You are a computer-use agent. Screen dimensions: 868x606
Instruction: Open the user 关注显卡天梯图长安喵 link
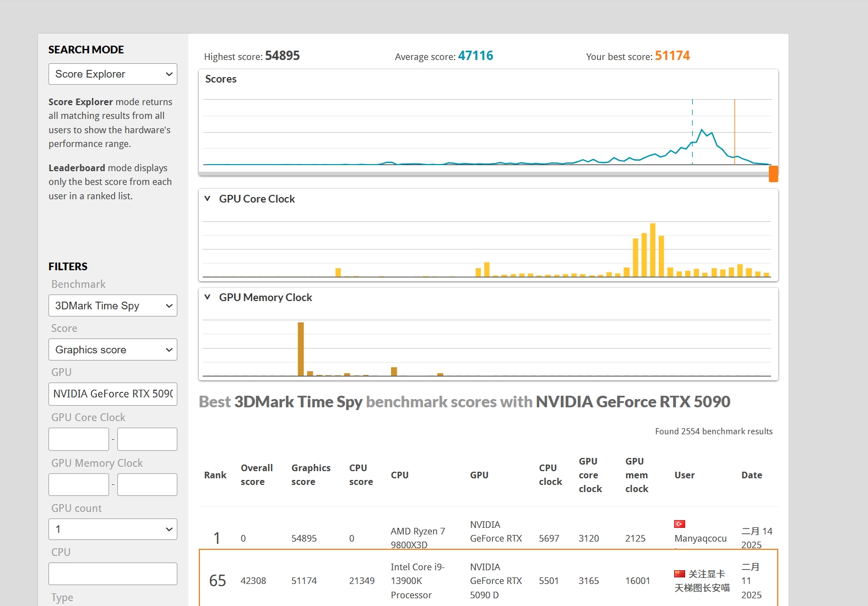point(702,581)
